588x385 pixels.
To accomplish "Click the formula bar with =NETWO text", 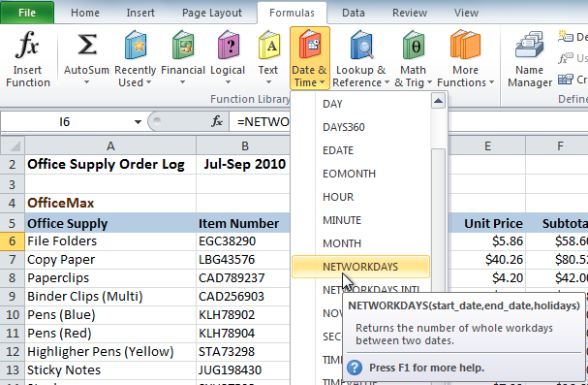I will point(260,122).
